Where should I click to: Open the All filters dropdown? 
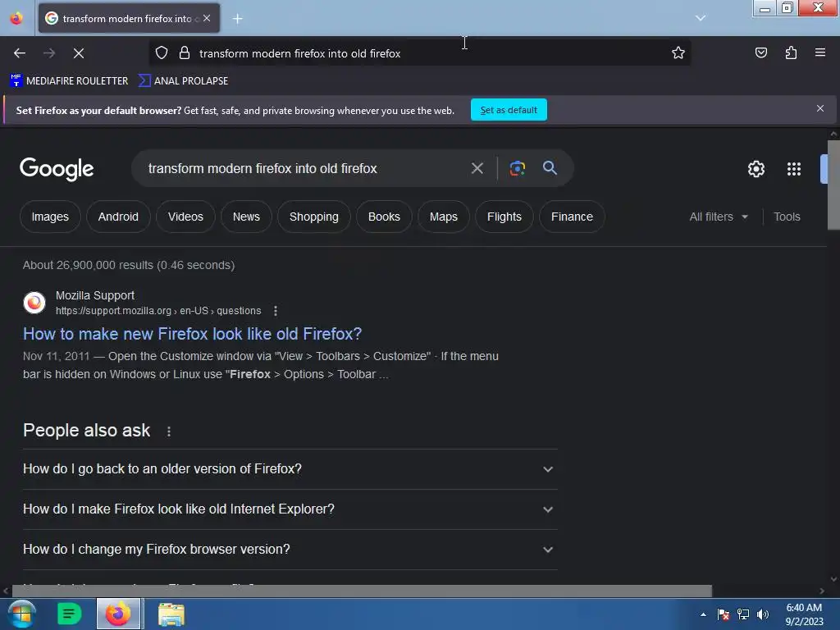click(x=719, y=217)
